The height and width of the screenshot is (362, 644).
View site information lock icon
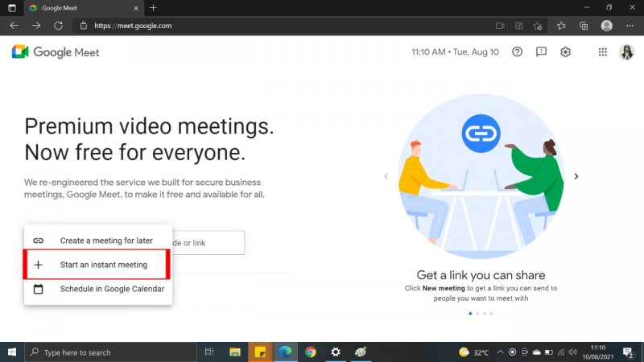click(x=84, y=26)
